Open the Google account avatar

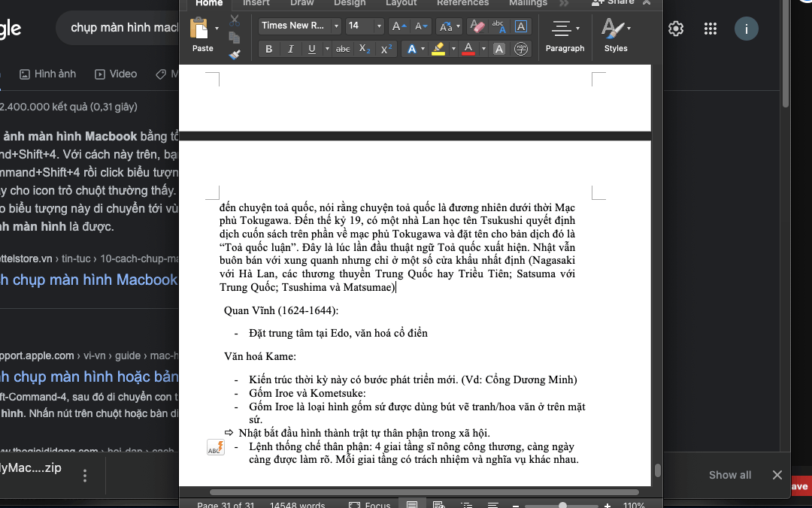(x=747, y=29)
